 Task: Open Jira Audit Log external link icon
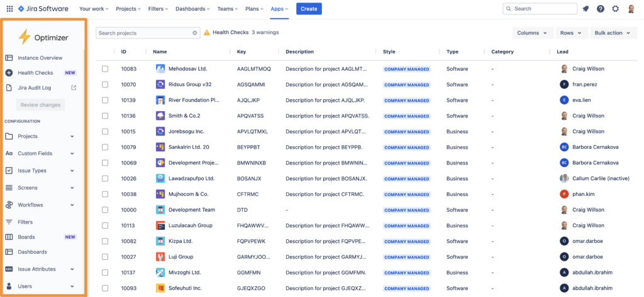[74, 87]
